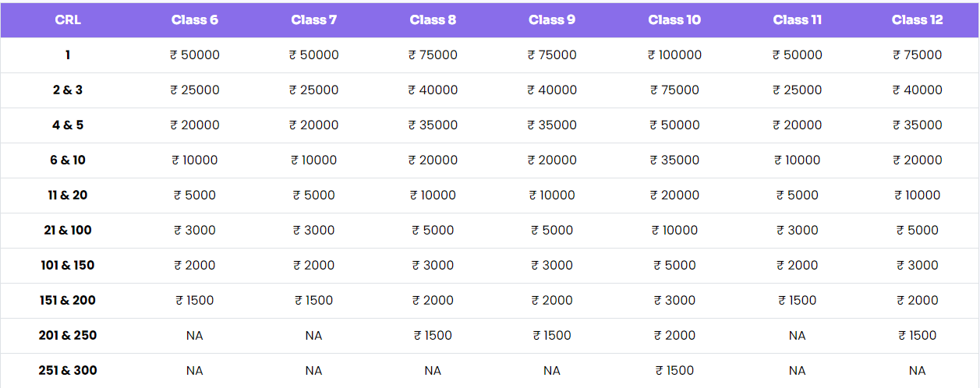Select the Class 7 NA cell in row 201 & 250
The height and width of the screenshot is (388, 980).
click(313, 336)
